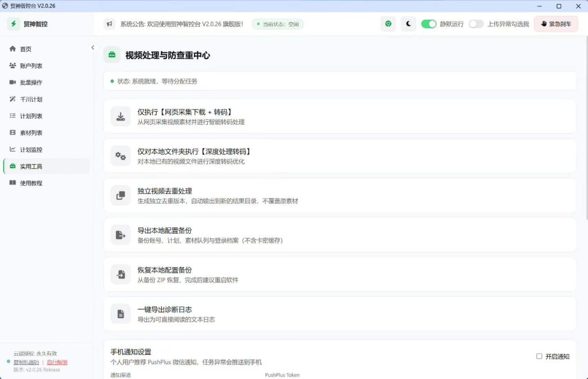This screenshot has width=588, height=379.
Task: Run 仅对本地文件夹执行【深度处理转码】
Action: pos(340,156)
